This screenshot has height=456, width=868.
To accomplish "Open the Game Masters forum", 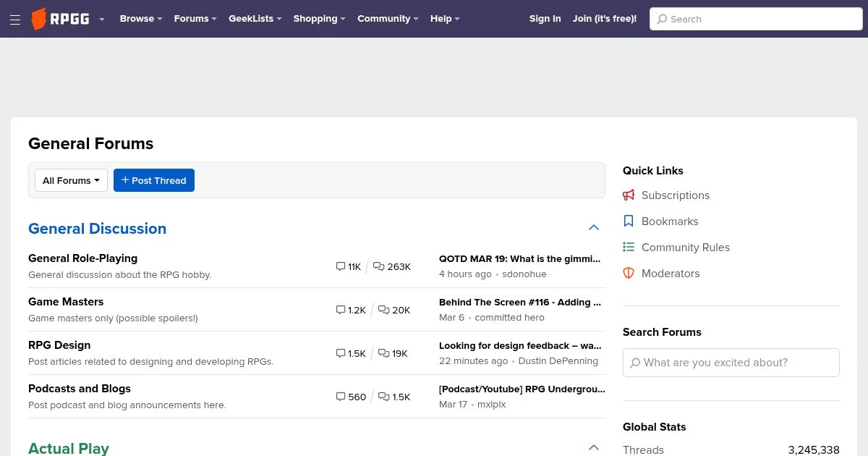I will coord(66,302).
